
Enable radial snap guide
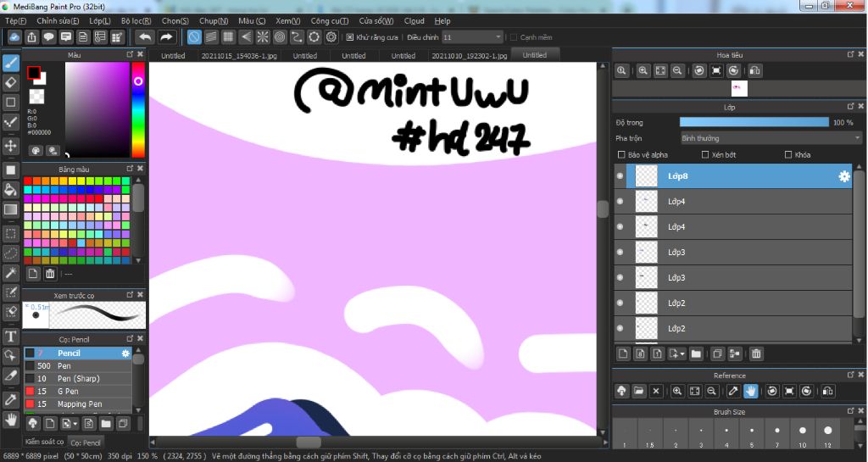[x=263, y=37]
